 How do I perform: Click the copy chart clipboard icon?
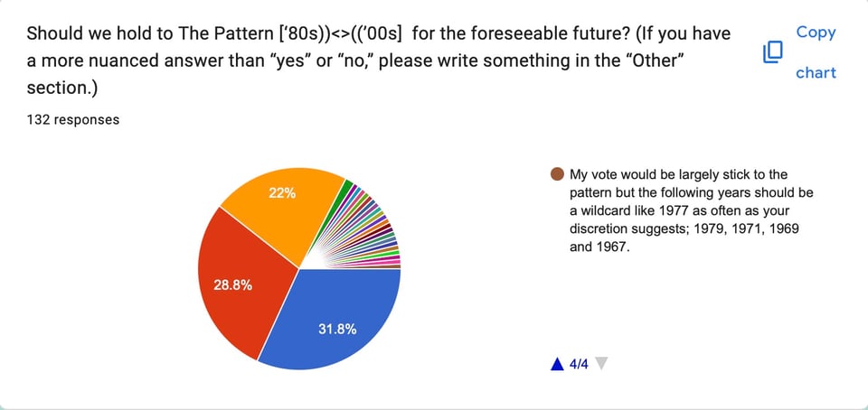[x=772, y=52]
